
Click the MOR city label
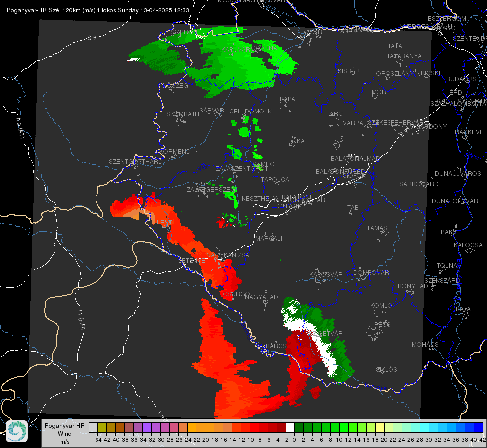[x=379, y=92]
